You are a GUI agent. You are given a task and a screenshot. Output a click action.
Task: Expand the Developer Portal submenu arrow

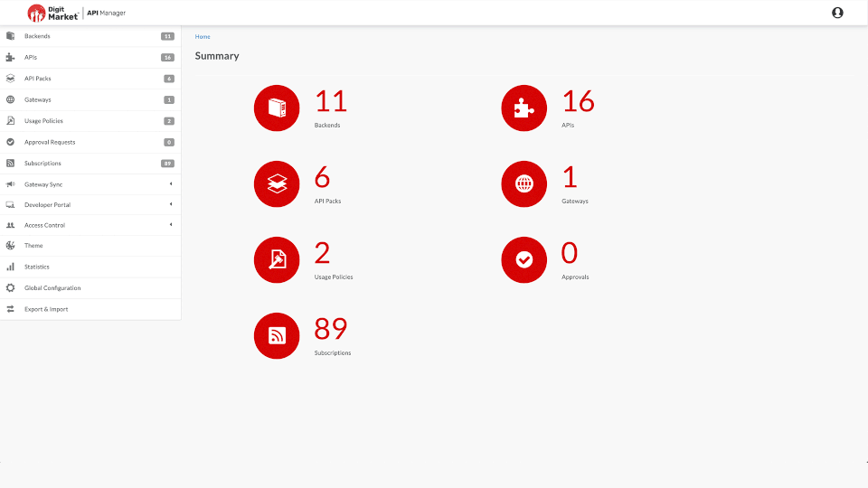171,205
